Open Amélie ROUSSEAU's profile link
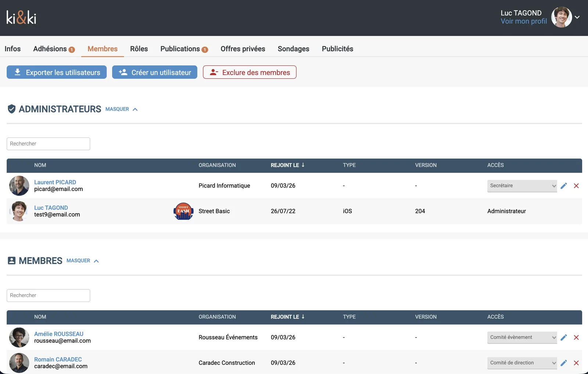The image size is (588, 374). (59, 334)
